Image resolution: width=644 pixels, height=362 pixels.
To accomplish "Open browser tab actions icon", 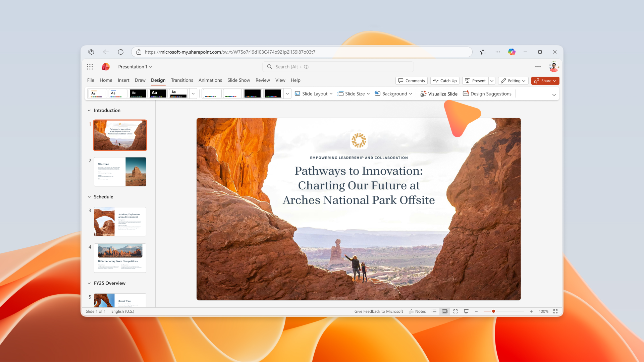I will point(91,52).
